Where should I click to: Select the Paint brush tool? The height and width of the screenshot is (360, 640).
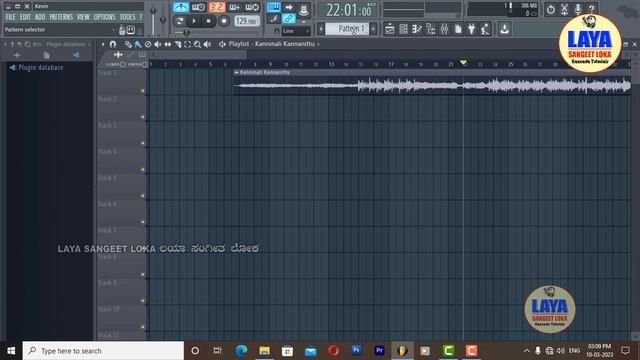pyautogui.click(x=138, y=44)
